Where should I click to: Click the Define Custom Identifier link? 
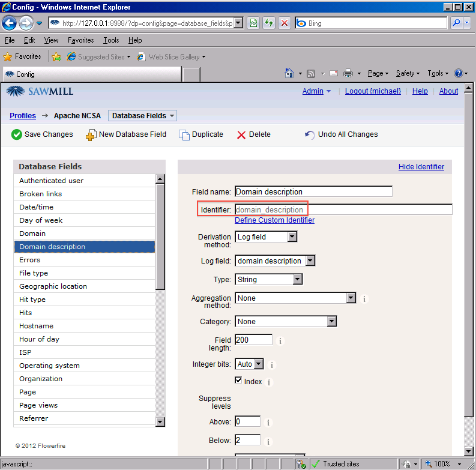(274, 220)
